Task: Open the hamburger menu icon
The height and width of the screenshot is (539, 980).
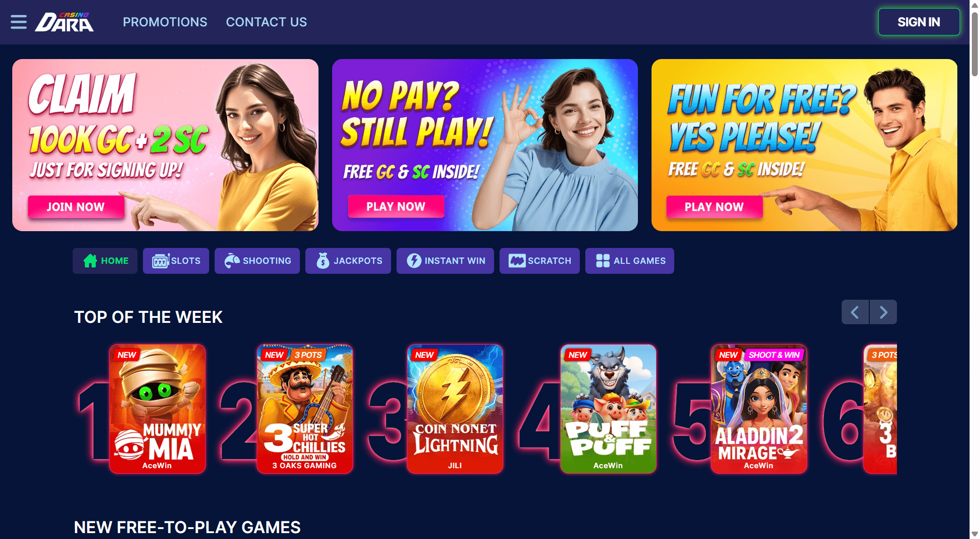Action: tap(19, 22)
